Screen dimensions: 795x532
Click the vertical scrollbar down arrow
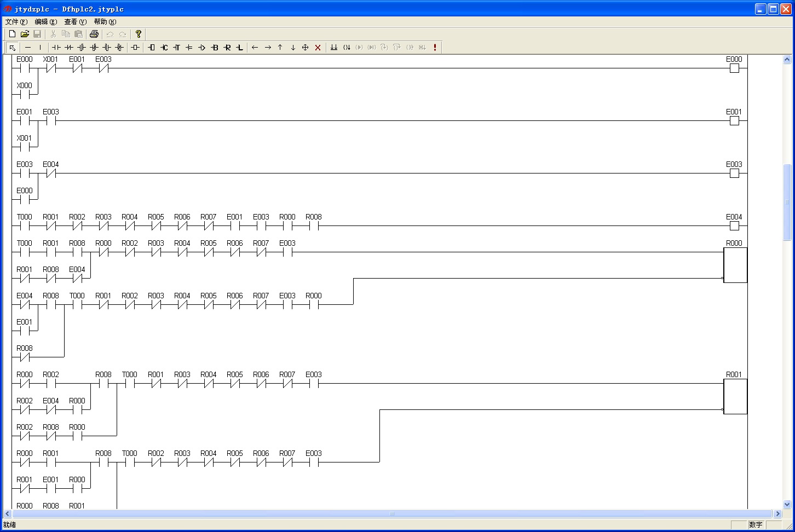(x=787, y=505)
